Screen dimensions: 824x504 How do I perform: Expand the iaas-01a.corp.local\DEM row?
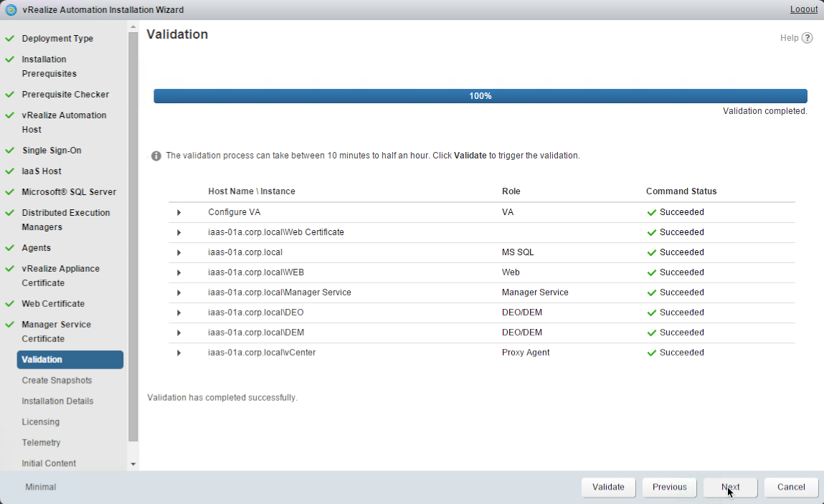(179, 332)
